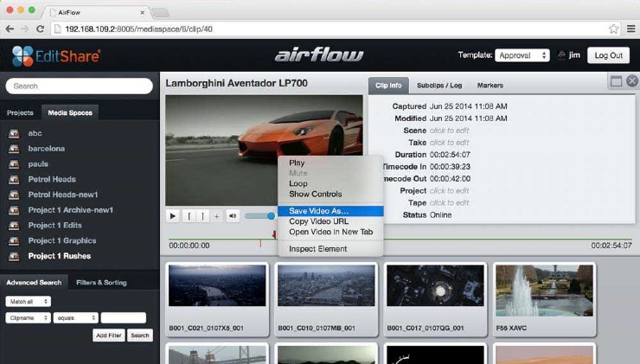This screenshot has height=364, width=640.
Task: Edit the Tape click to edit field
Action: (x=450, y=203)
